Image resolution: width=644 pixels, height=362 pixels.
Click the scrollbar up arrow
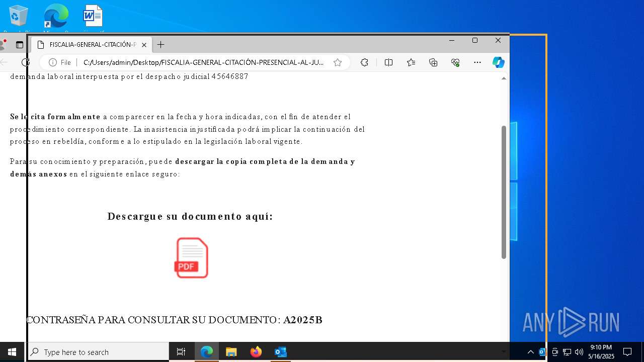504,78
